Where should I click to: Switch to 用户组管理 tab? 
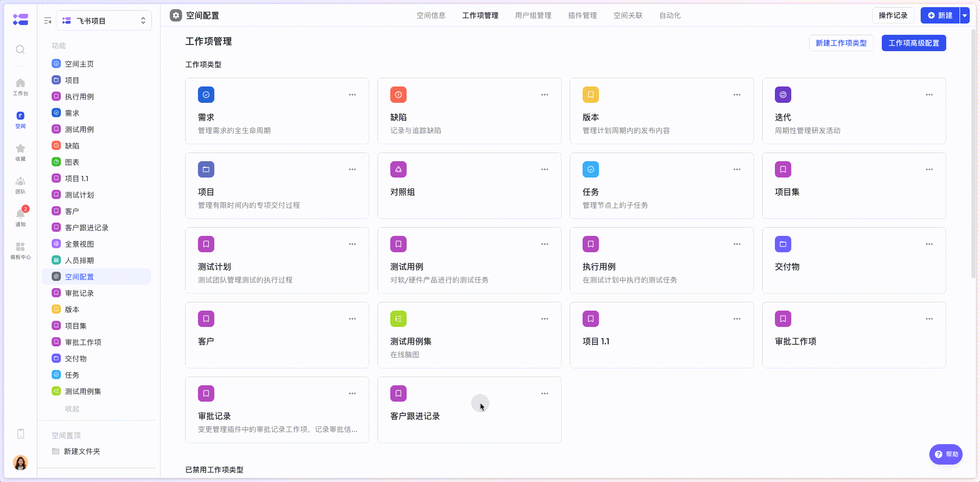coord(533,15)
